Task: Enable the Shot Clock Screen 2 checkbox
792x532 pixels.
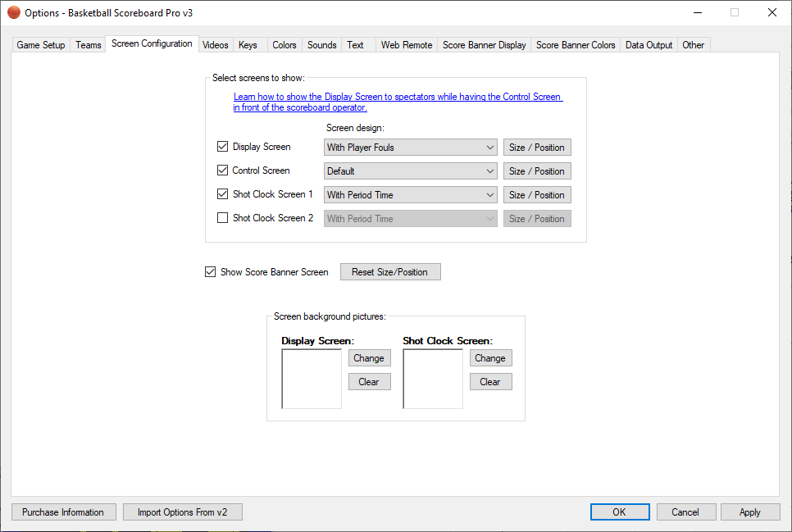Action: click(222, 218)
